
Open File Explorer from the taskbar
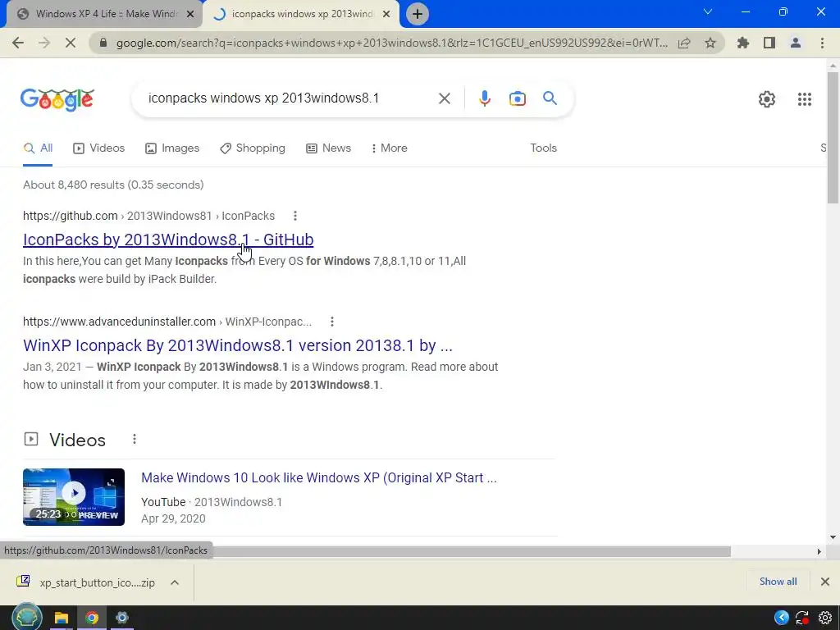click(61, 618)
